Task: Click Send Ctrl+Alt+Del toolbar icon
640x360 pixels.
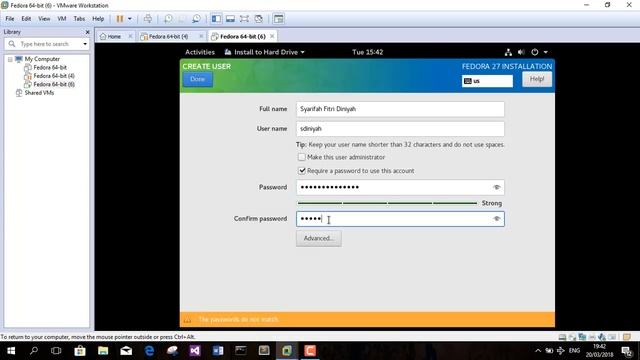Action: point(148,19)
